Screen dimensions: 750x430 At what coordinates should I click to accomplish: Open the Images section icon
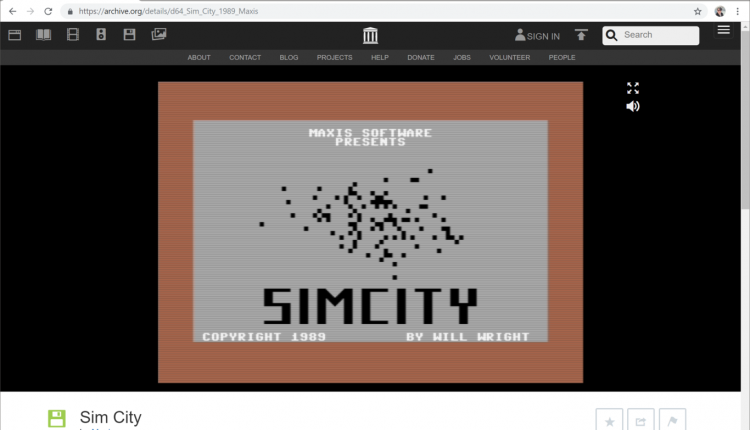(x=159, y=35)
